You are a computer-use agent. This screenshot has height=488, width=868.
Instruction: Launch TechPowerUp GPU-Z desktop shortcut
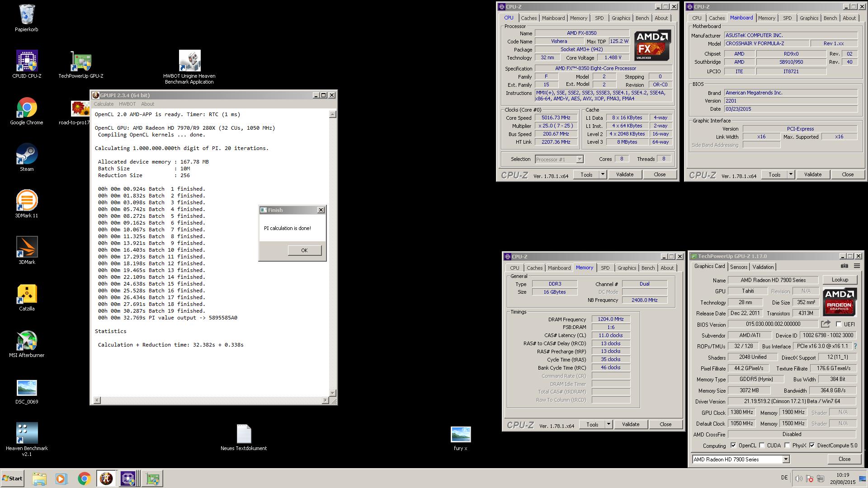[x=80, y=64]
